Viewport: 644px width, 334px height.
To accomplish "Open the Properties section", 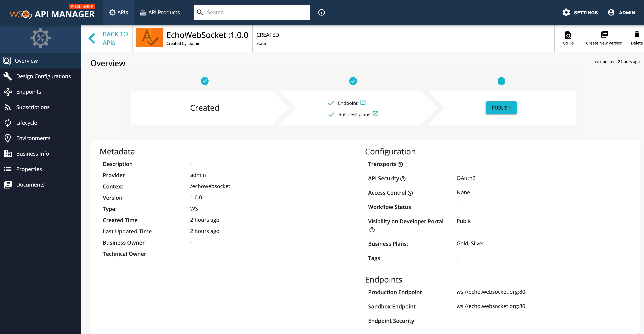I will (29, 169).
